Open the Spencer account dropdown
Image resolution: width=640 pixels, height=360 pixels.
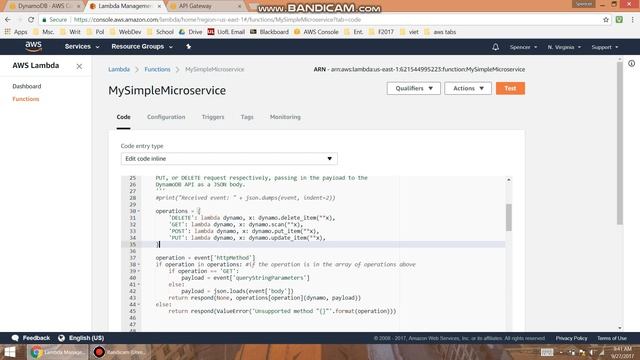click(x=523, y=47)
